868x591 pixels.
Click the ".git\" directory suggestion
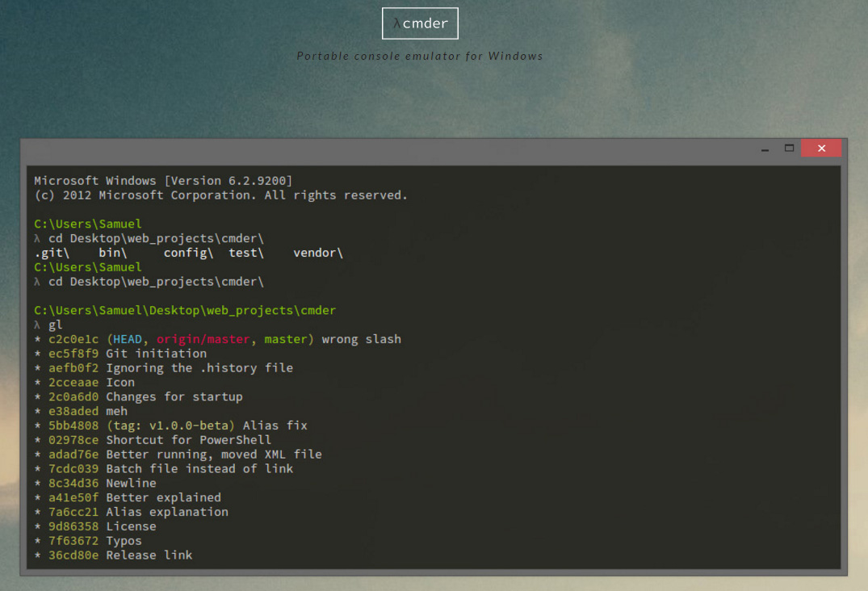click(52, 253)
